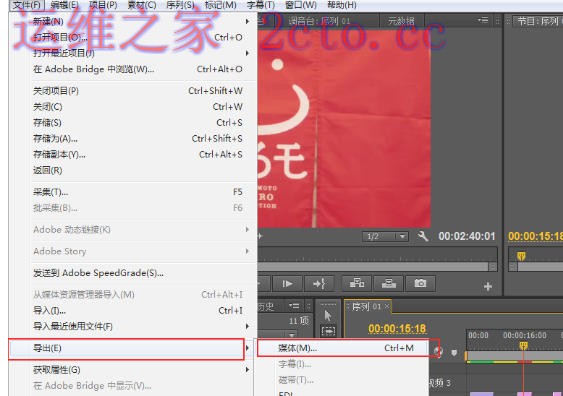Open the 标记(M) menu
The height and width of the screenshot is (396, 563).
pyautogui.click(x=220, y=5)
